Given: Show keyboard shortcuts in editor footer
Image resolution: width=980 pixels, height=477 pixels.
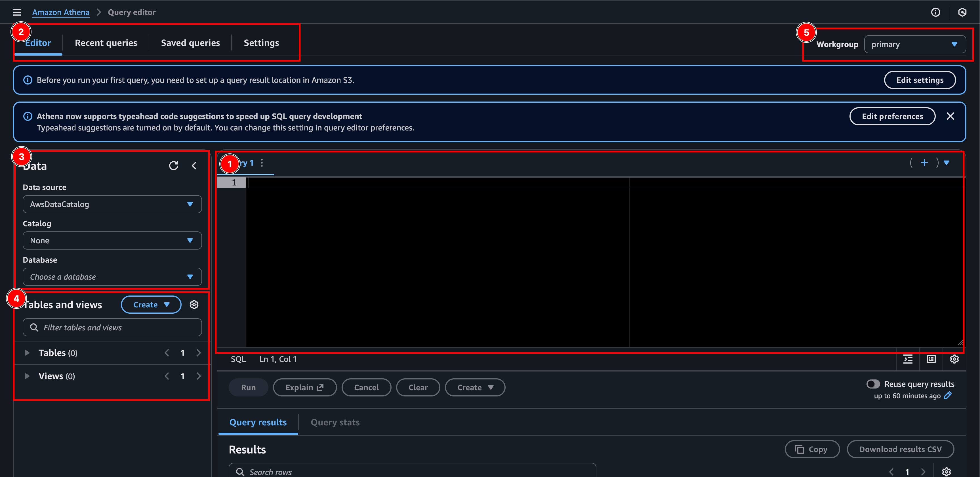Looking at the screenshot, I should pos(931,359).
